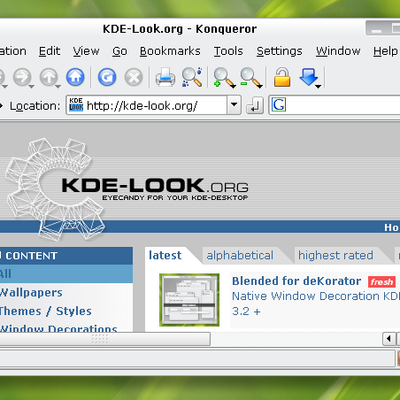Click the window title KDE-Look.org - Konqueror
Viewport: 400px width, 400px height.
(x=180, y=29)
